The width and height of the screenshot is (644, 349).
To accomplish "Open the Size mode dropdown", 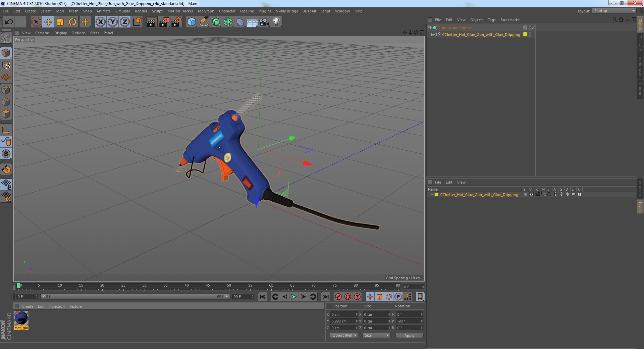I will (x=376, y=335).
